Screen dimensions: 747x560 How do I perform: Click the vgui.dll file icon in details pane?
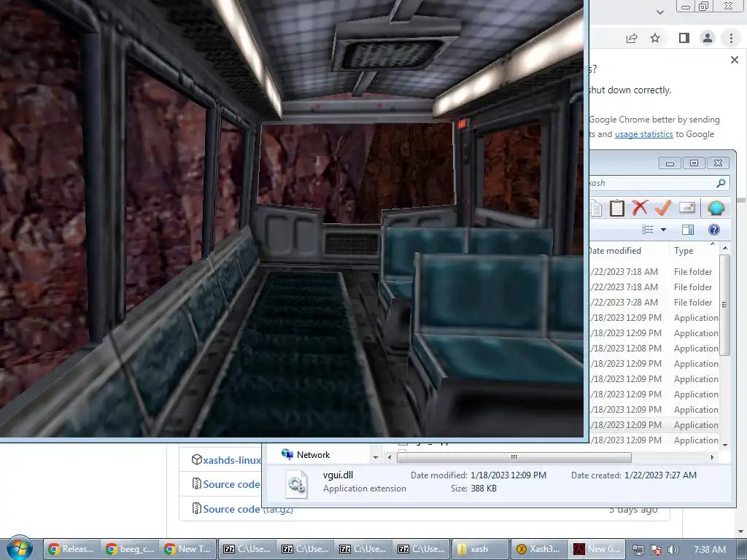coord(297,484)
